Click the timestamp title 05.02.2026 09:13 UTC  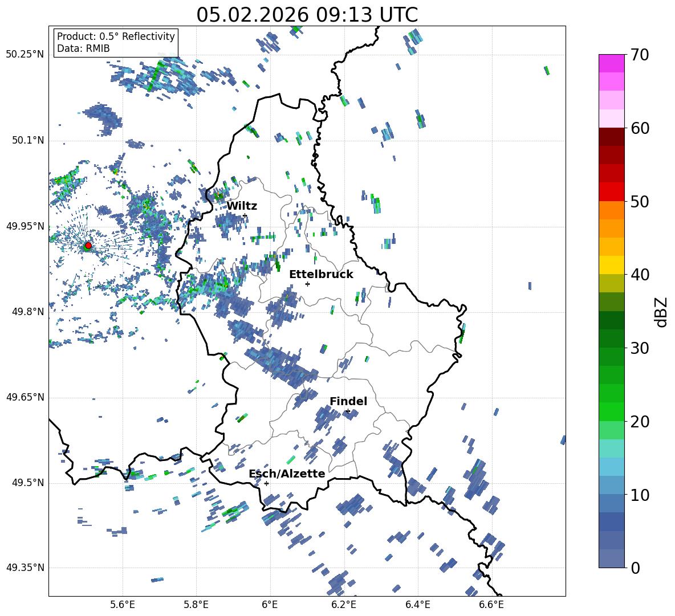[307, 15]
